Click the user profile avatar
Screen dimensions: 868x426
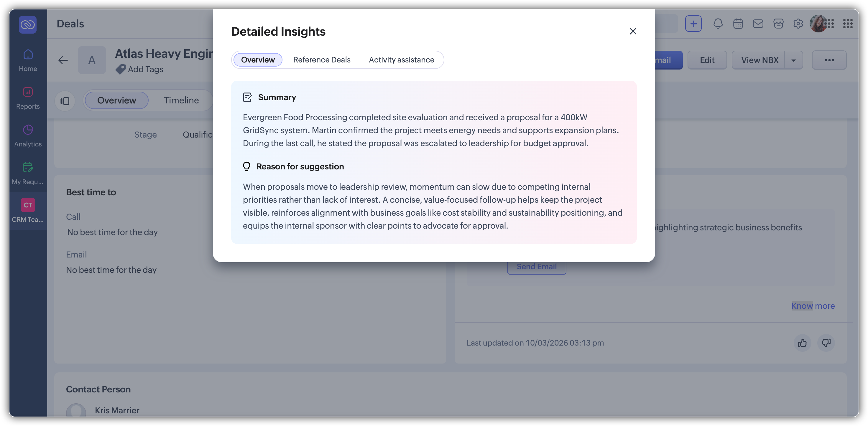coord(818,24)
